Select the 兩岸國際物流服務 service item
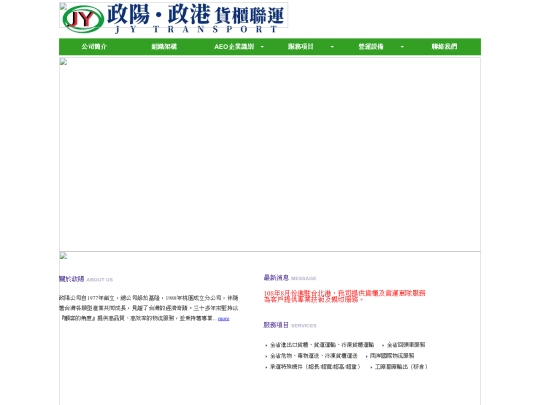The height and width of the screenshot is (405, 540). tap(392, 356)
